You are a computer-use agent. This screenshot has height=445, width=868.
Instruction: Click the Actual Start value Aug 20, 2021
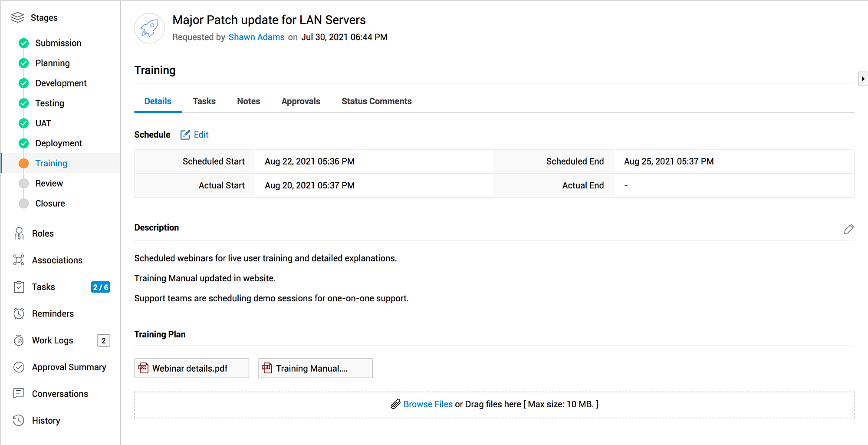coord(309,185)
